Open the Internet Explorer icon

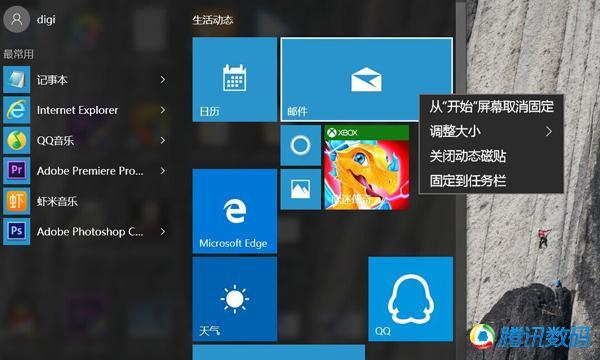click(x=16, y=110)
